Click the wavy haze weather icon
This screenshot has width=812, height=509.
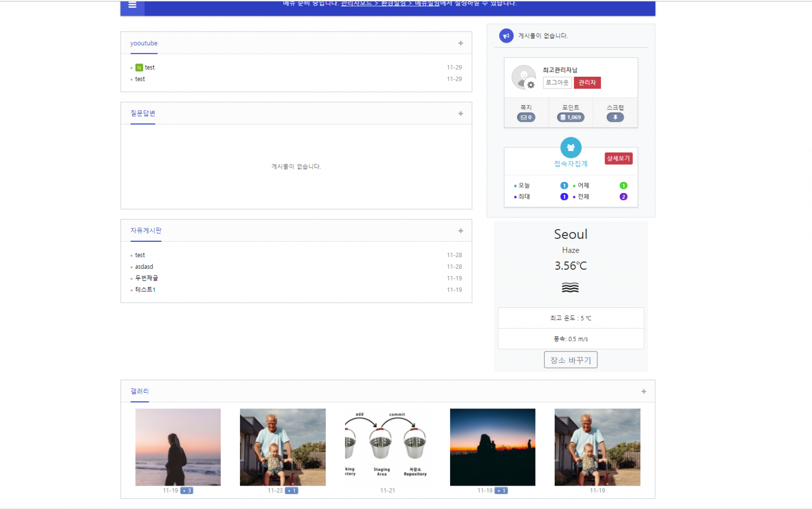point(570,288)
